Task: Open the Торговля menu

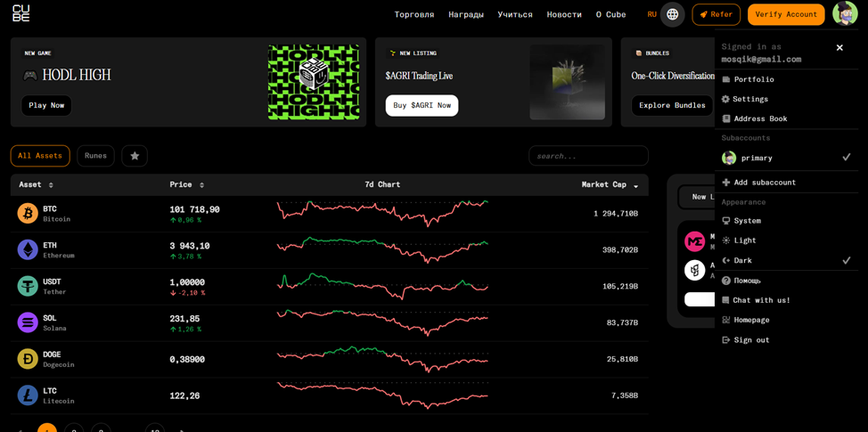Action: pyautogui.click(x=414, y=14)
